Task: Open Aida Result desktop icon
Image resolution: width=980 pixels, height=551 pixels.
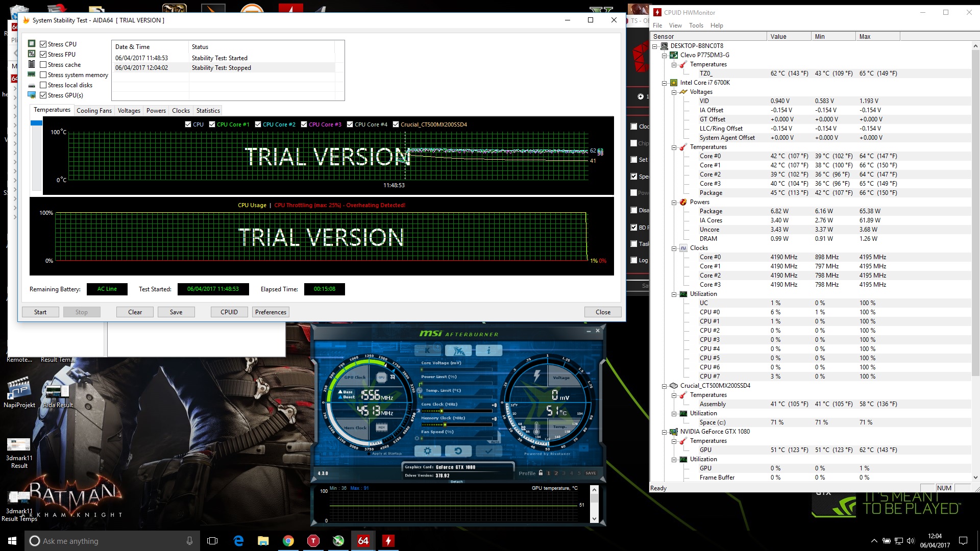Action: point(58,396)
